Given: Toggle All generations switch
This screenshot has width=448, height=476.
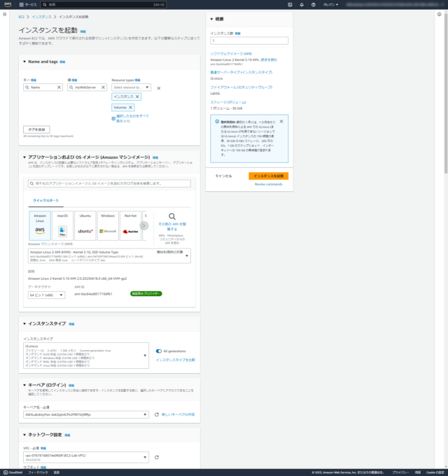Looking at the screenshot, I should [x=158, y=351].
